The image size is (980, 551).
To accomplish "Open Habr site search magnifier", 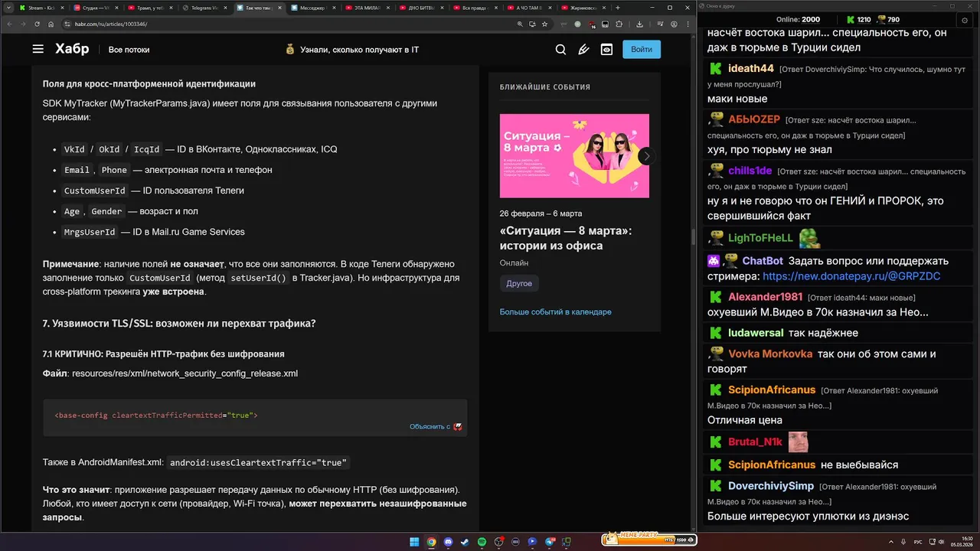I will (x=560, y=49).
